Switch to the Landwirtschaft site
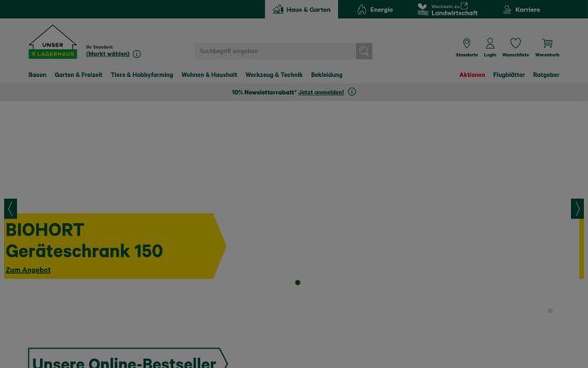This screenshot has height=368, width=588. coord(448,9)
